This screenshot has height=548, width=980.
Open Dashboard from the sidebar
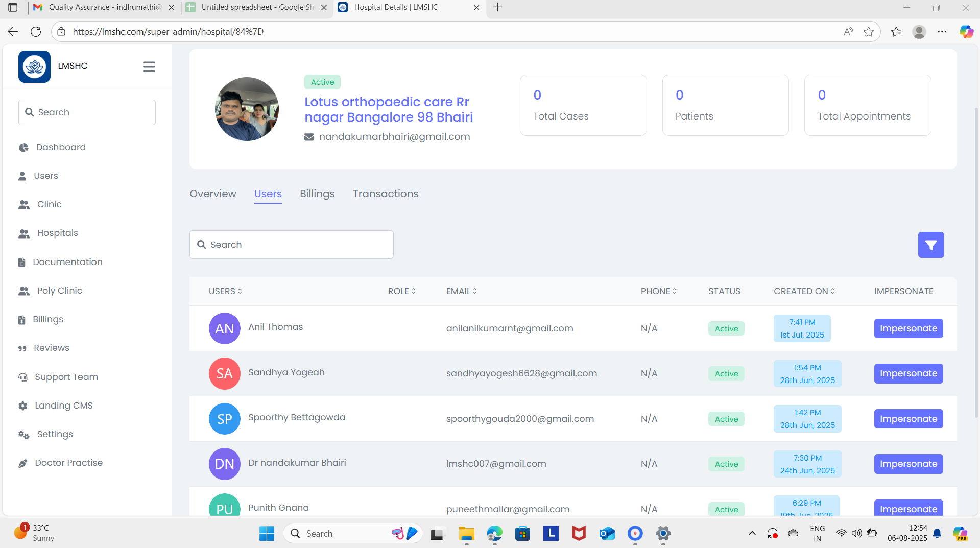(x=60, y=147)
